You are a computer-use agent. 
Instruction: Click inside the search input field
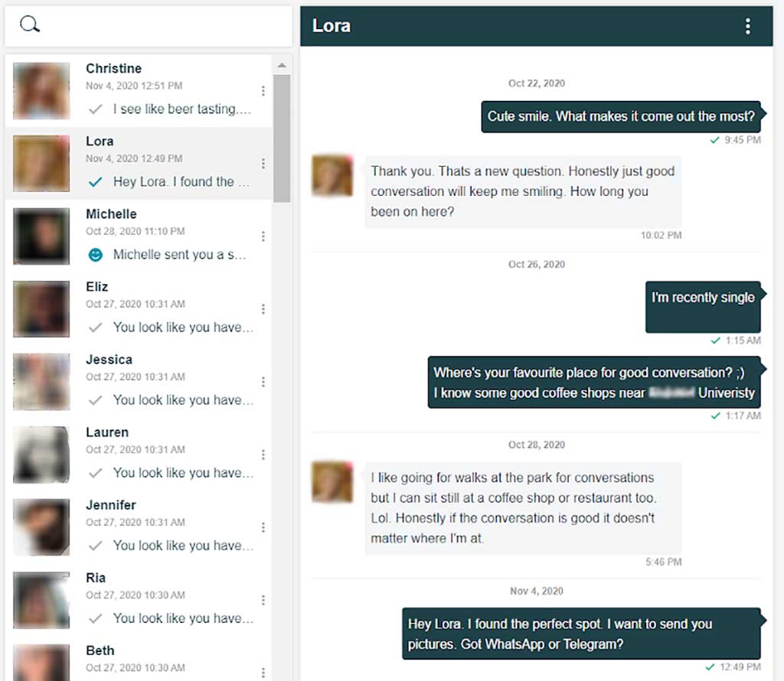(153, 24)
